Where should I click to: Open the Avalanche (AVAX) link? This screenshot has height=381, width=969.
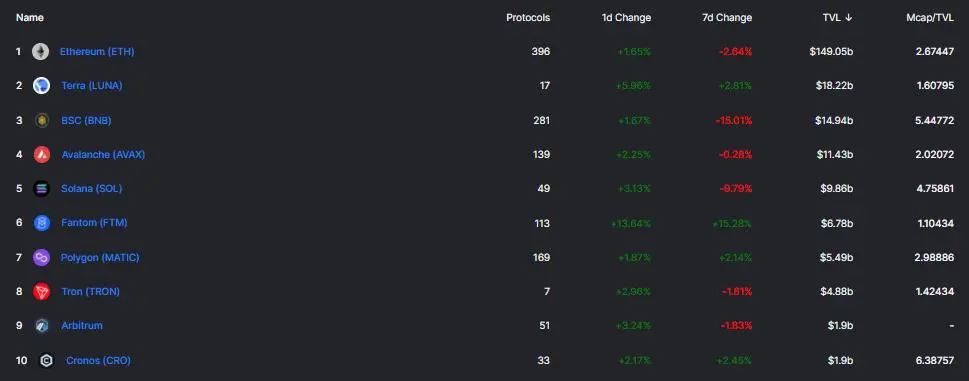point(103,154)
